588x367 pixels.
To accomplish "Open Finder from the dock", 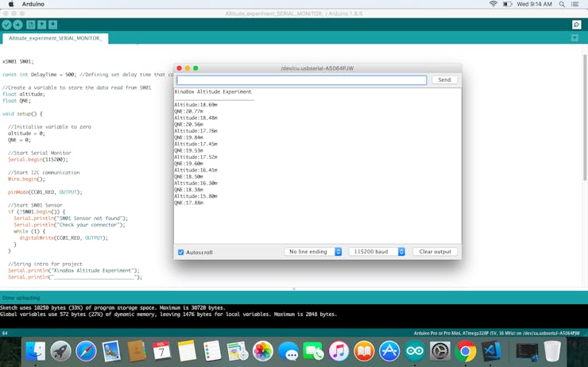I will click(35, 351).
